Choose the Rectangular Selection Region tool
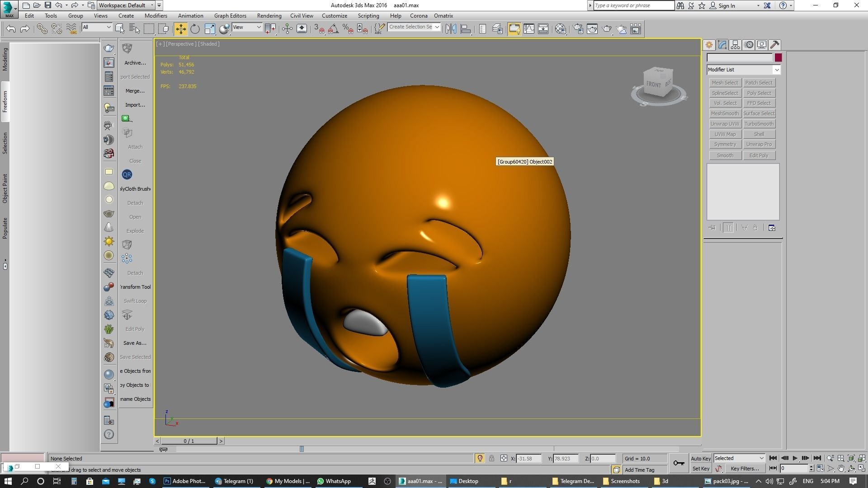 [149, 29]
